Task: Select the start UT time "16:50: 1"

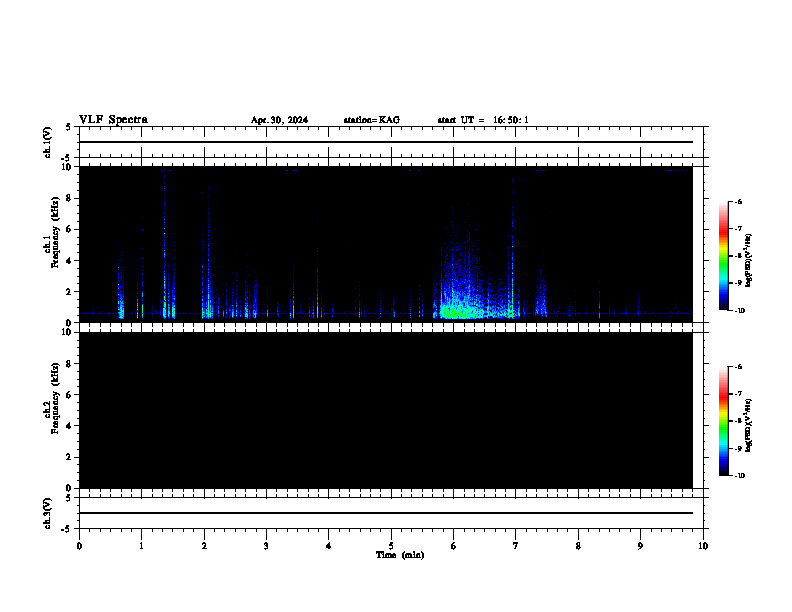Action: [511, 120]
